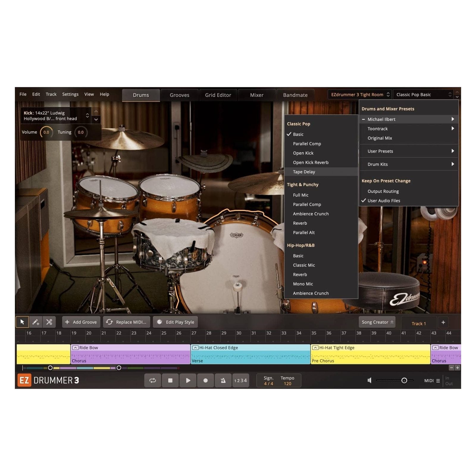Select the arrow pointer tool
Image resolution: width=476 pixels, height=476 pixels.
click(22, 322)
